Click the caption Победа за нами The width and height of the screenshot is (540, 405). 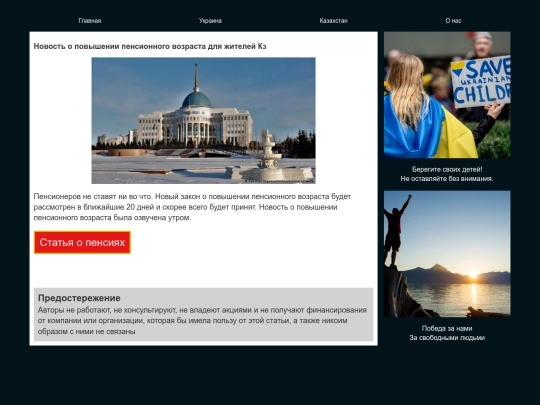coord(447,329)
